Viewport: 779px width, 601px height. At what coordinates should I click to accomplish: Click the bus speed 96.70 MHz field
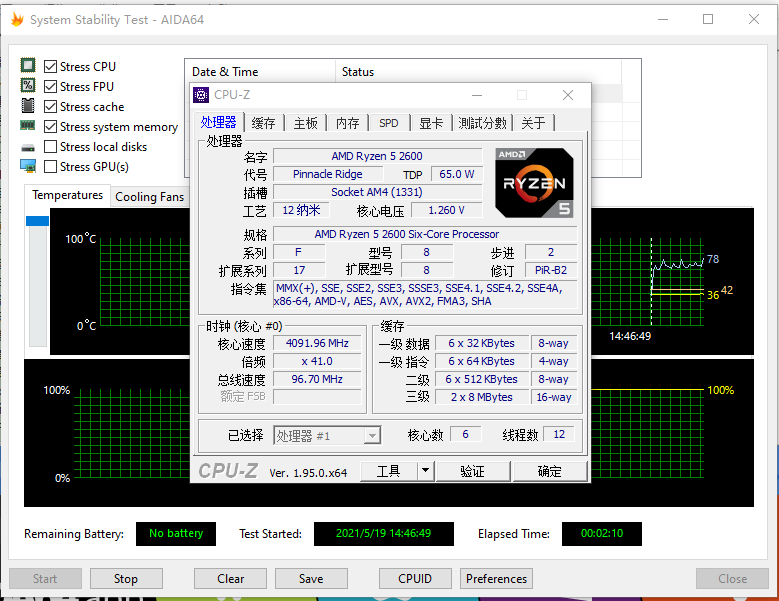click(317, 379)
